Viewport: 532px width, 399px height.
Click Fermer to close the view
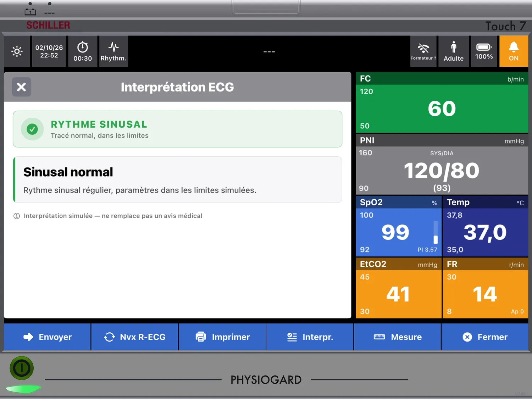click(x=485, y=337)
